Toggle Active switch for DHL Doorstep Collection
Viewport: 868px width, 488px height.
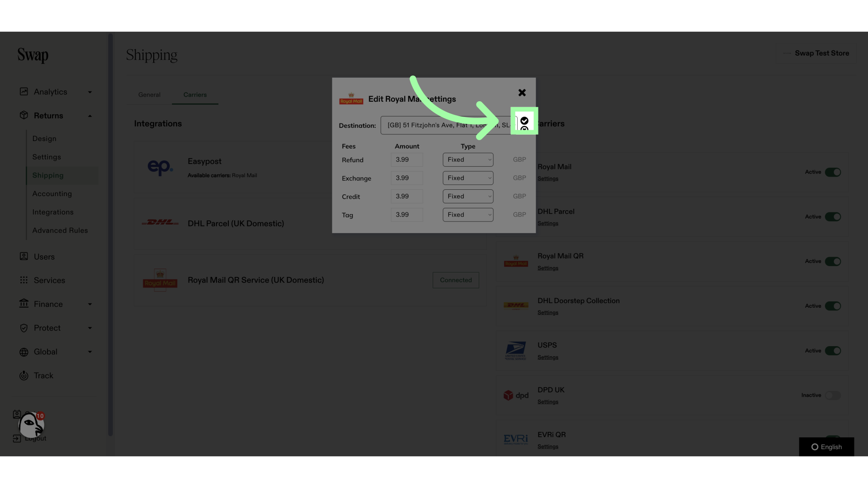pyautogui.click(x=833, y=305)
